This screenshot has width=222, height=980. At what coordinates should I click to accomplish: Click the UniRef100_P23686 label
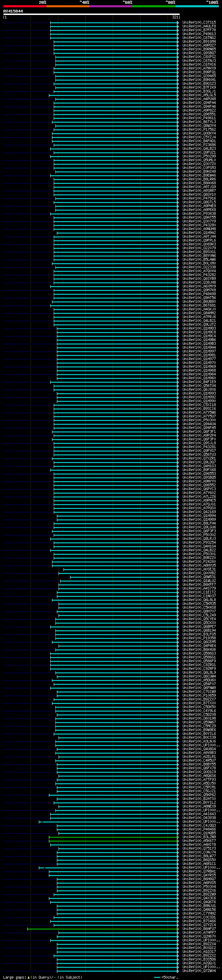point(199,145)
